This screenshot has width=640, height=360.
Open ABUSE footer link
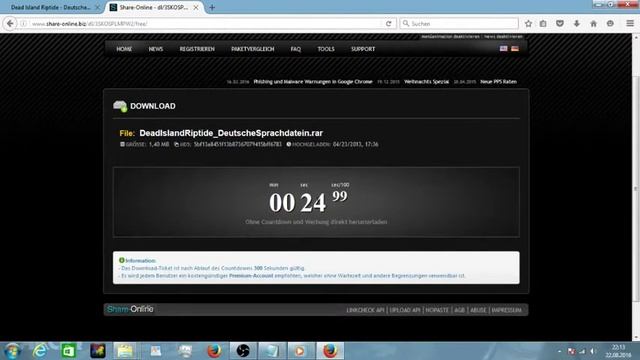click(x=478, y=310)
